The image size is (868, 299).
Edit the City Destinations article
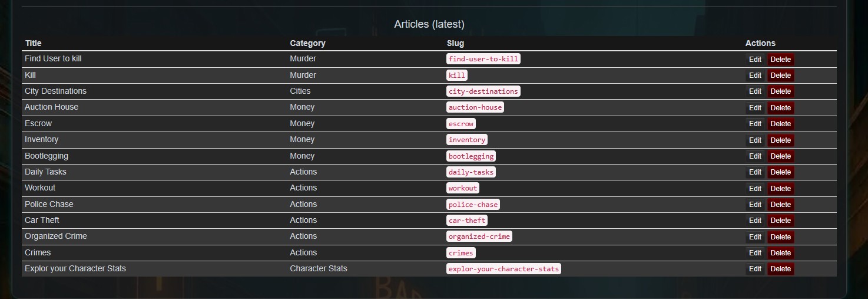[x=755, y=91]
